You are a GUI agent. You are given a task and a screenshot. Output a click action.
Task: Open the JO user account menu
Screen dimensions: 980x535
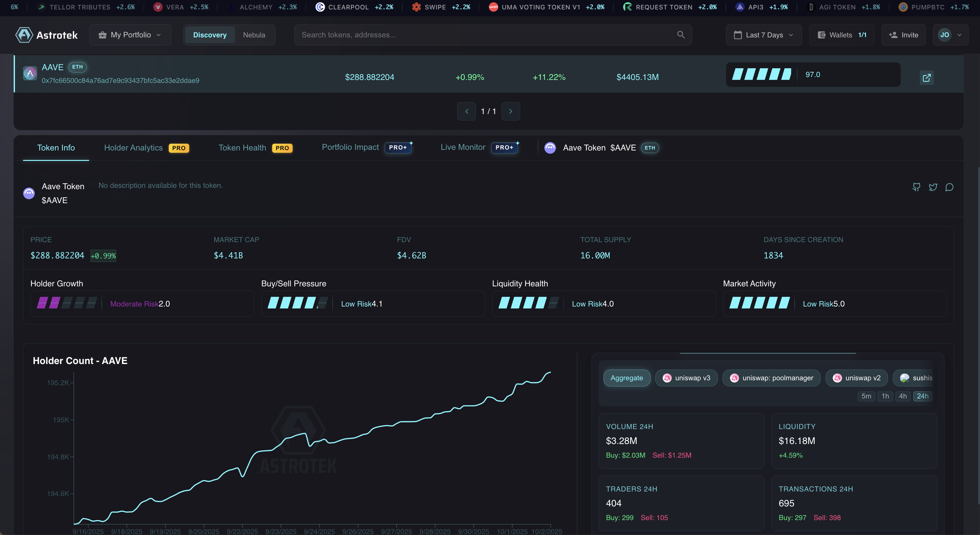pos(950,35)
